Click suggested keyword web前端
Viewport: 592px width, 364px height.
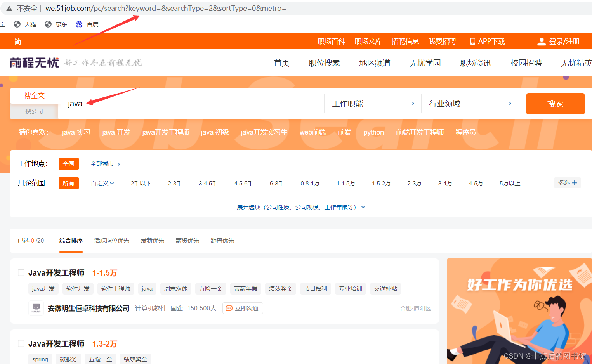coord(312,132)
